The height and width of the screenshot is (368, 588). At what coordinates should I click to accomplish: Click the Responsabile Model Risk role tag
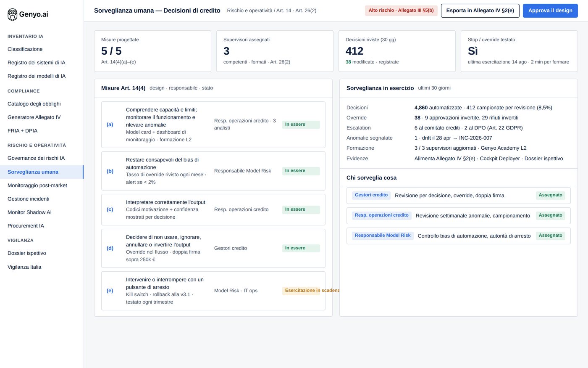point(383,236)
